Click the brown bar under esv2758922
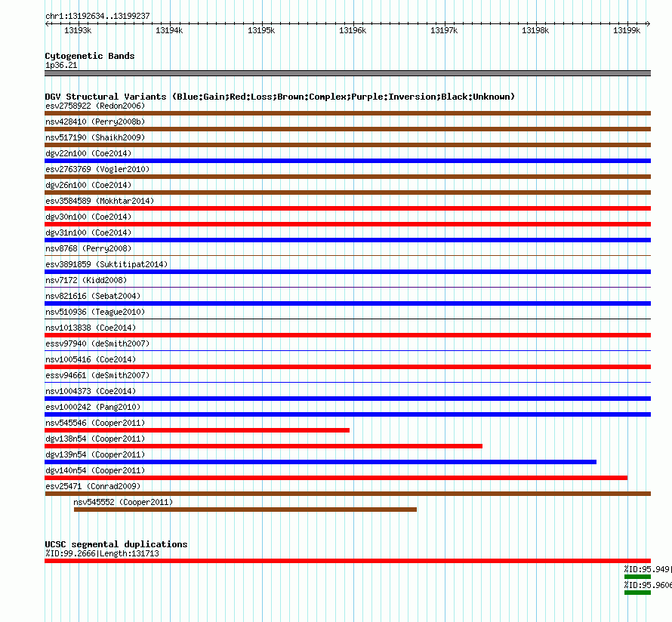The height and width of the screenshot is (622, 672). 347,113
